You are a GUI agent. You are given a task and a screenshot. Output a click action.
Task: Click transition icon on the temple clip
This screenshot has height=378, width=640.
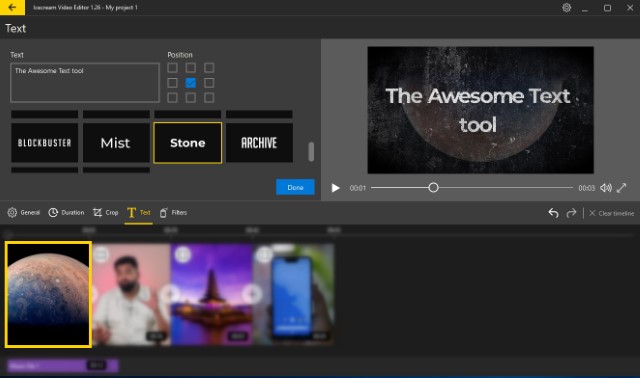tap(182, 254)
